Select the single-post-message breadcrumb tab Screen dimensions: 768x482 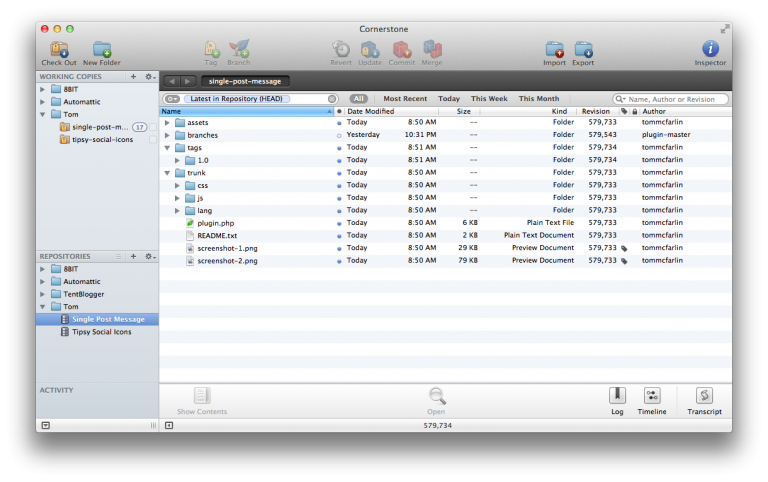(x=245, y=81)
